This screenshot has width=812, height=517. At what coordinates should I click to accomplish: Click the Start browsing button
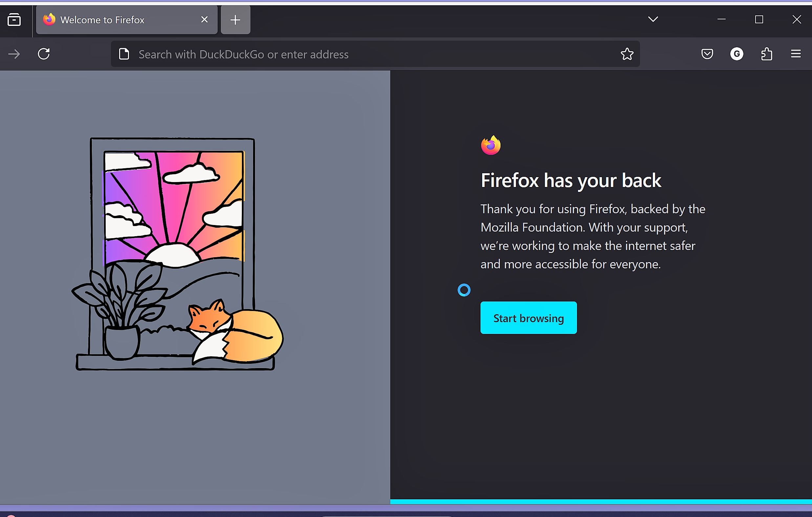tap(528, 318)
